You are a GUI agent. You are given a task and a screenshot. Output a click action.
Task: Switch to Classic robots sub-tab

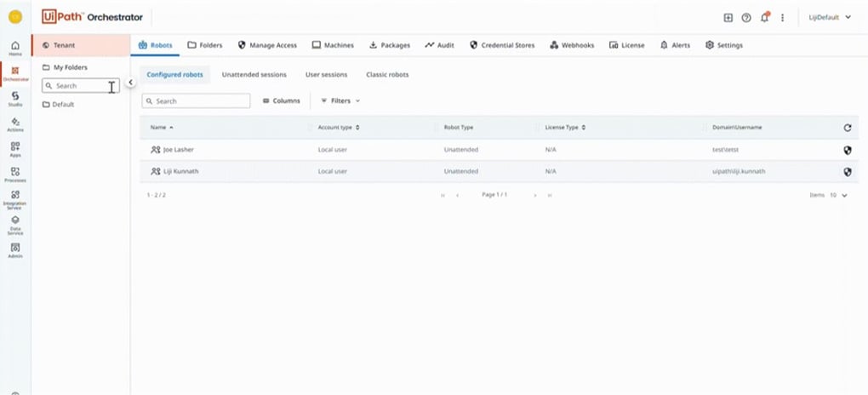coord(387,74)
